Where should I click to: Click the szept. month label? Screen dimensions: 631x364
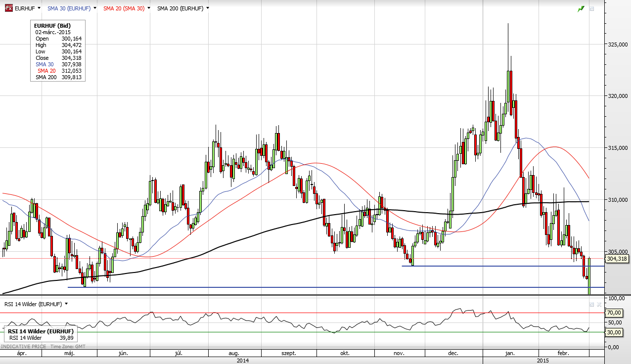click(x=288, y=353)
